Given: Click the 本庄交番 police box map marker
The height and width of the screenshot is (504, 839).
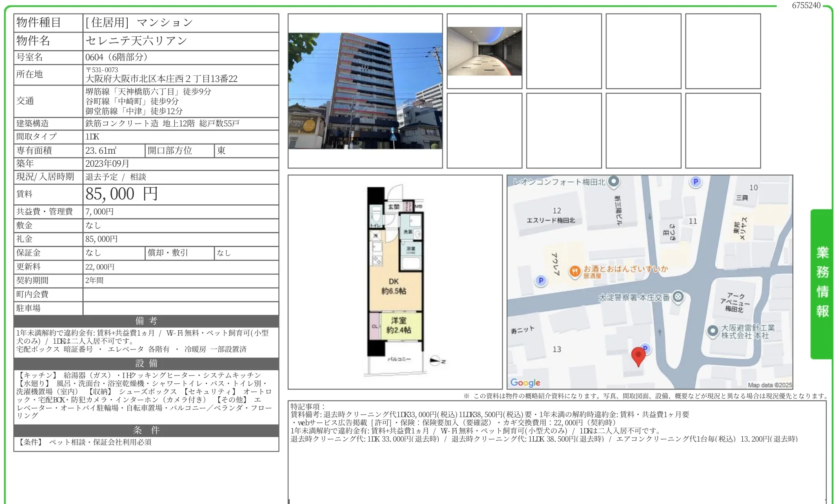Looking at the screenshot, I should point(677,297).
